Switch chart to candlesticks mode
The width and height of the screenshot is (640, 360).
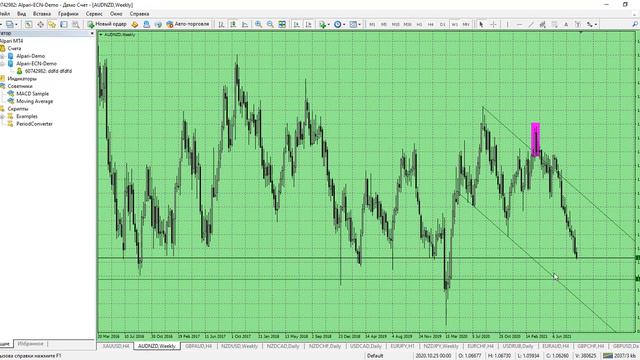[x=233, y=24]
